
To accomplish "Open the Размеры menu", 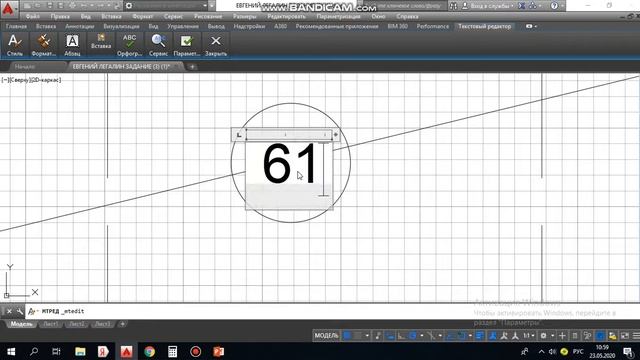I will pos(244,16).
